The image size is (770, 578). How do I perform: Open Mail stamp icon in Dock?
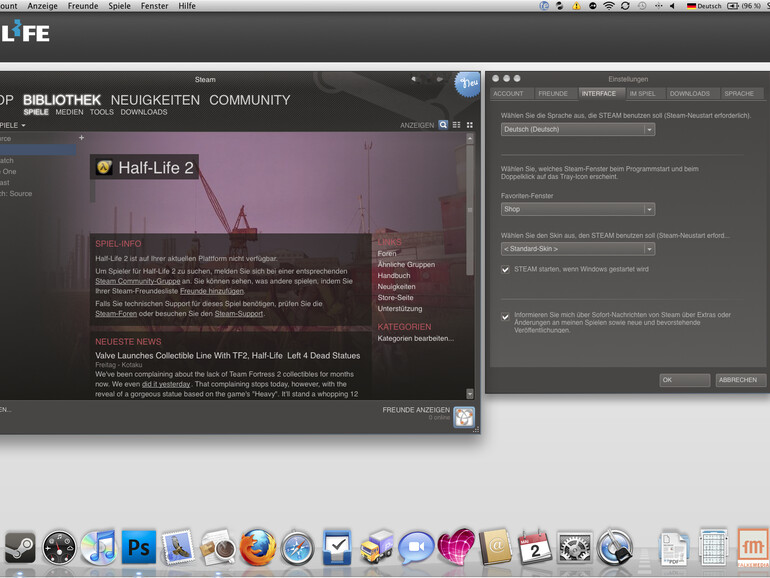click(x=177, y=547)
